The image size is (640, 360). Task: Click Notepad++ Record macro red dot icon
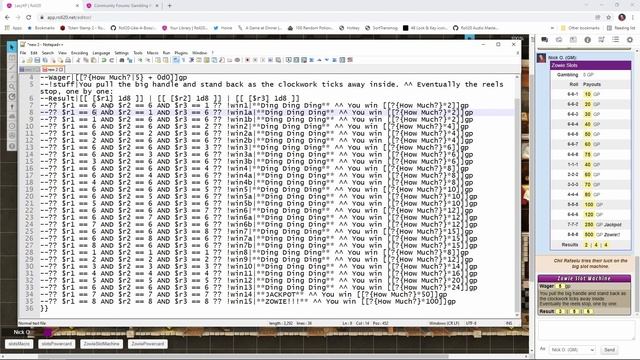(x=247, y=60)
